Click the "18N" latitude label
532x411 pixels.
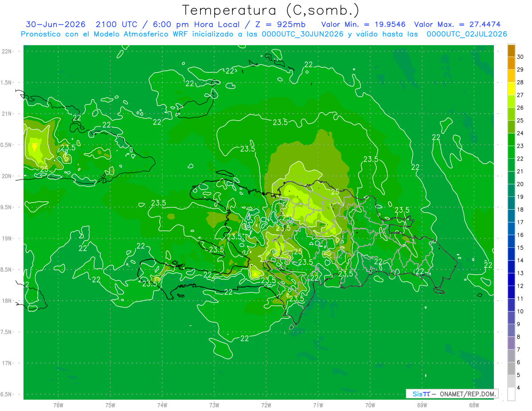[x=8, y=301]
